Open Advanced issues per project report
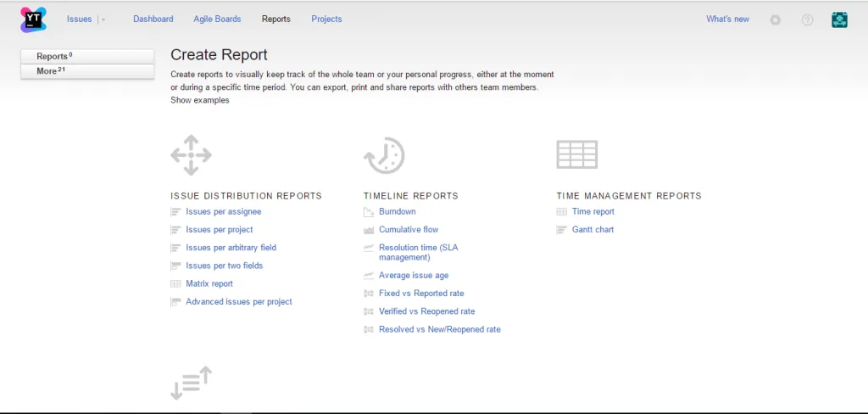The width and height of the screenshot is (868, 414). point(239,301)
